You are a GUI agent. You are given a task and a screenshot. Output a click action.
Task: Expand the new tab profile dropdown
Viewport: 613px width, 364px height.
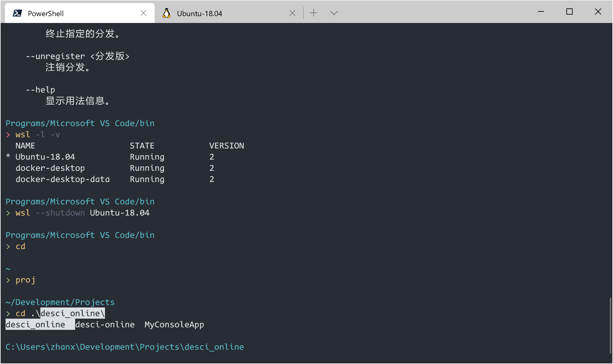(x=334, y=13)
